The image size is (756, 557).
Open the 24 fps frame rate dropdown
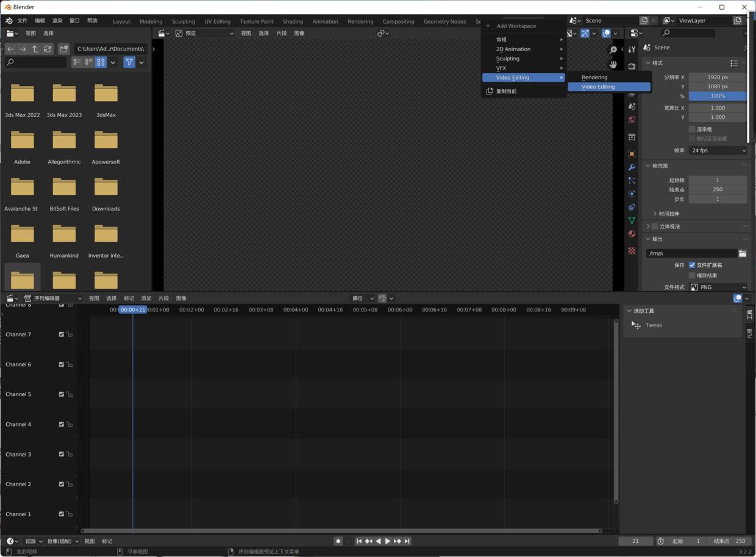718,151
